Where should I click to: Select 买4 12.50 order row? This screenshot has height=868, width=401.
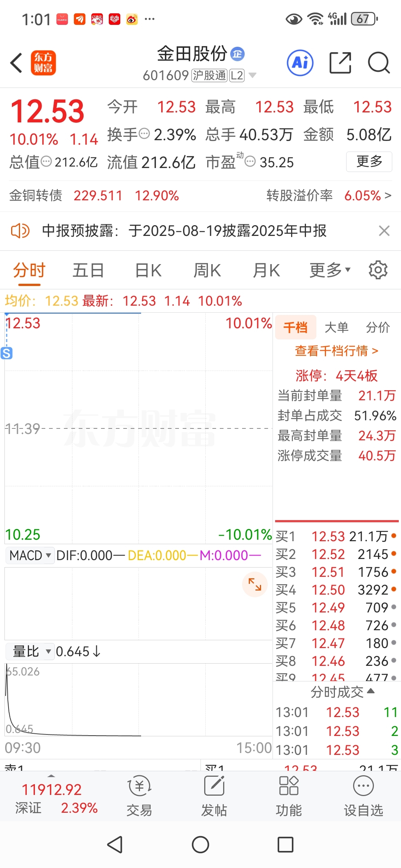pos(336,590)
